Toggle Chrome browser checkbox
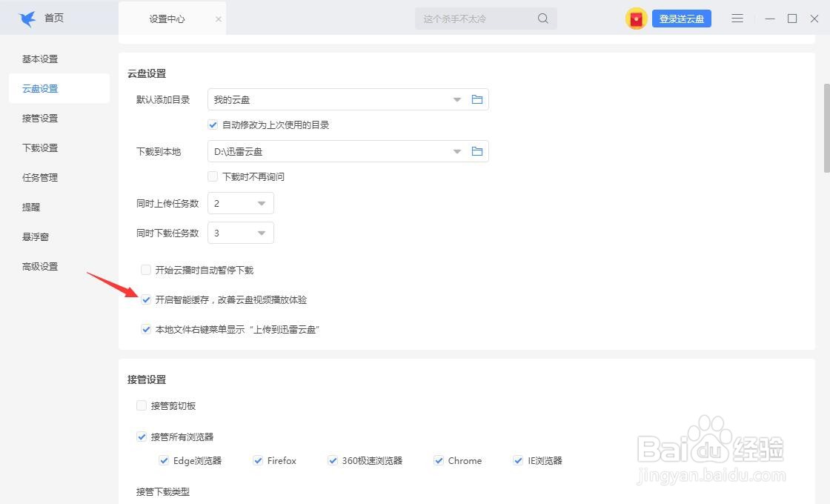The height and width of the screenshot is (504, 830). point(439,460)
